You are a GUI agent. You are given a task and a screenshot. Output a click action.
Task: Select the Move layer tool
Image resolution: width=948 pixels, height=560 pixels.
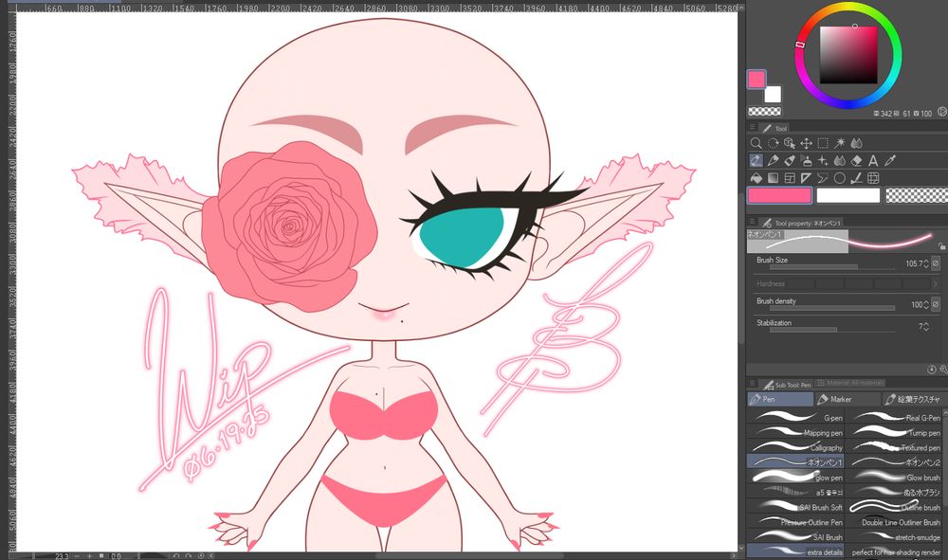806,143
